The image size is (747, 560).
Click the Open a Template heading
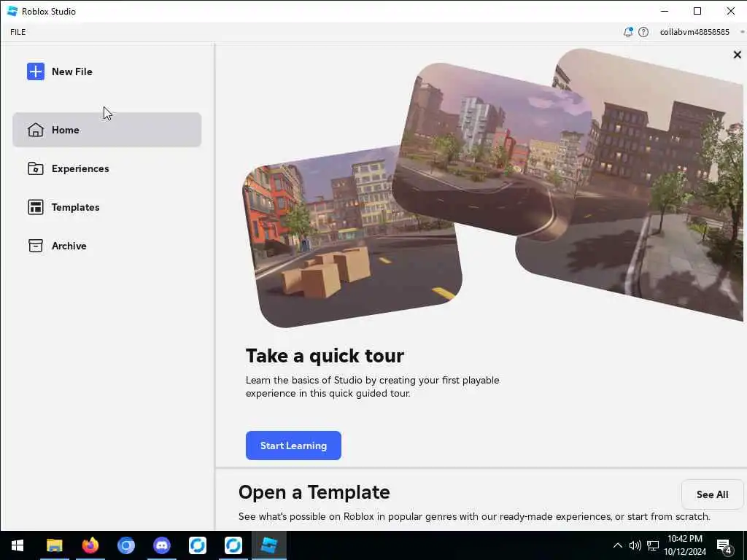coord(314,492)
